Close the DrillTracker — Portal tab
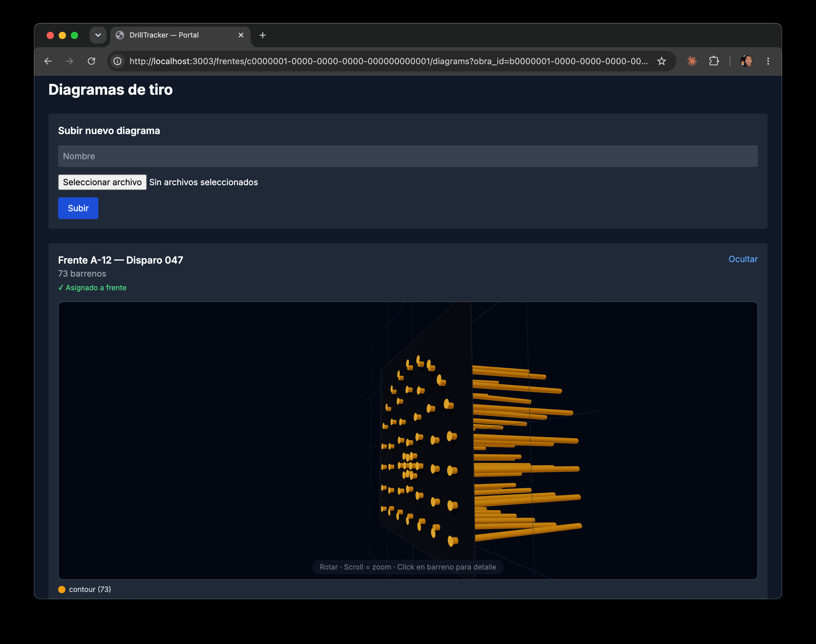 (241, 35)
